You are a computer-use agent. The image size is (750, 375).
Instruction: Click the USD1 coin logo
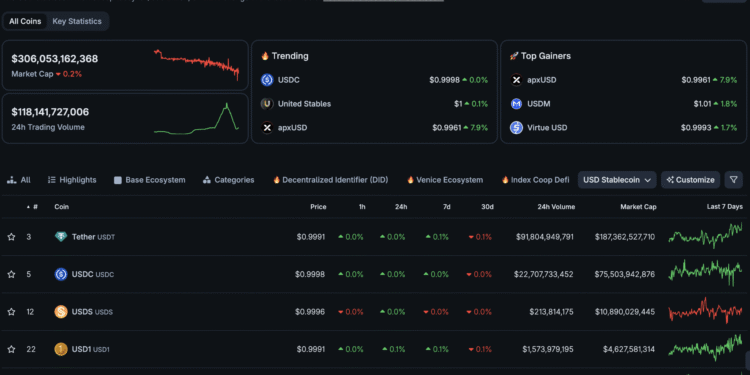[x=61, y=349]
